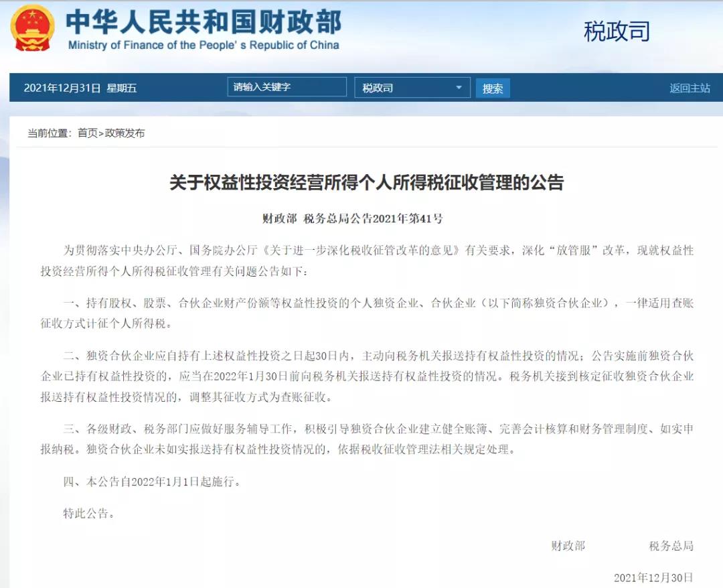Open the 税政司 scope dropdown

412,88
